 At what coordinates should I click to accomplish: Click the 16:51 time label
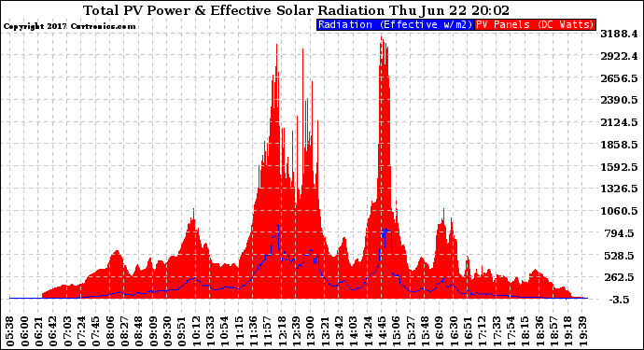[468, 331]
